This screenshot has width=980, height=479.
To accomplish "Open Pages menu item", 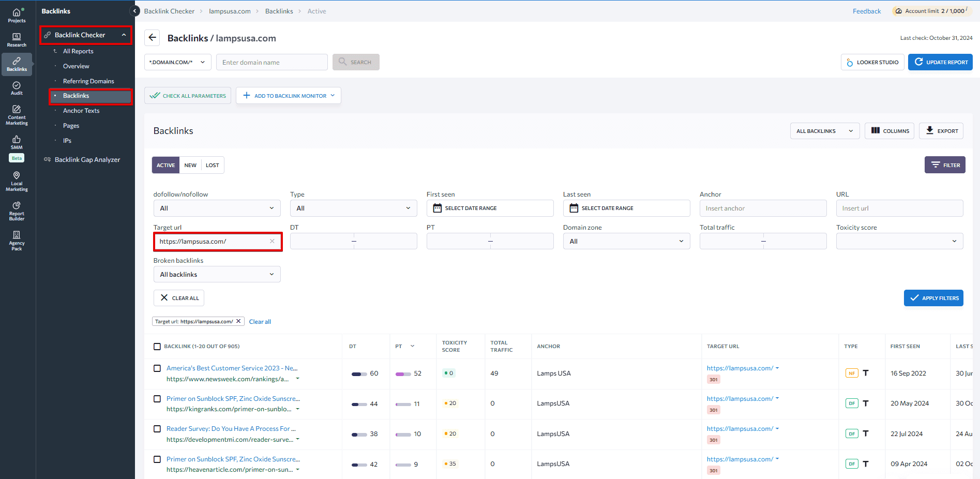I will coord(71,126).
